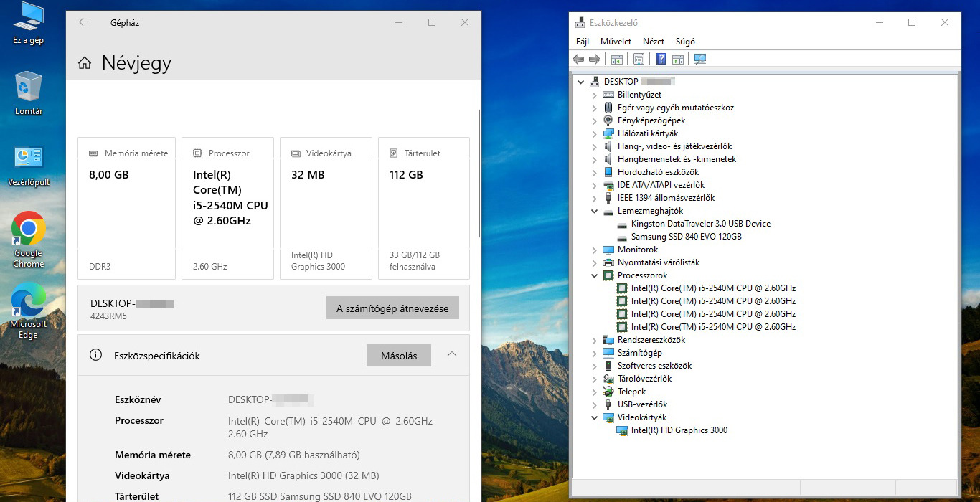Select Intel(R) HD Graphics 3000 tree item
Image resolution: width=980 pixels, height=502 pixels.
pos(679,430)
